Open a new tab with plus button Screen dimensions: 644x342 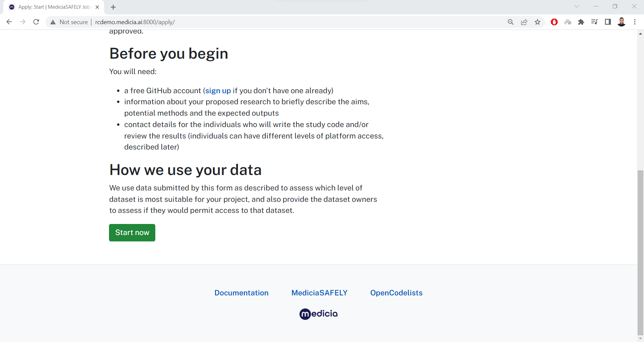coord(113,7)
